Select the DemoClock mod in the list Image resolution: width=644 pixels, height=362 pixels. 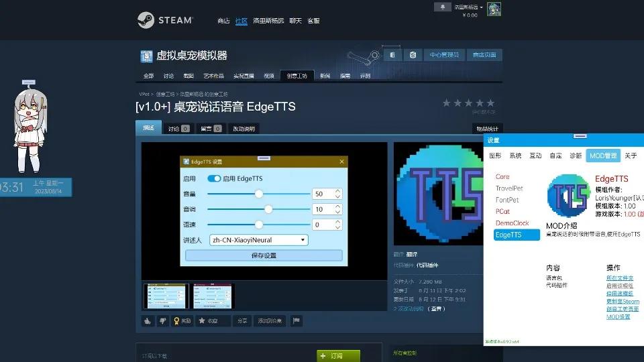[x=512, y=223]
